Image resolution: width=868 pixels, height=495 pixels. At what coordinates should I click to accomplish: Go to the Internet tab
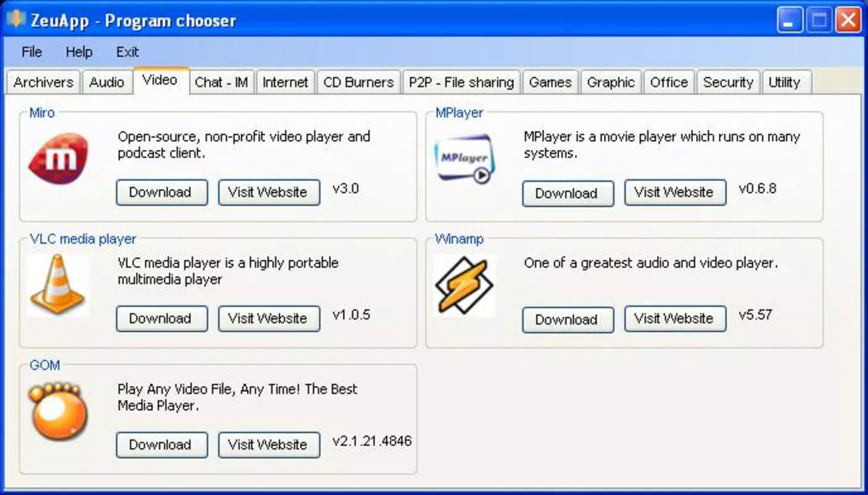(x=285, y=82)
